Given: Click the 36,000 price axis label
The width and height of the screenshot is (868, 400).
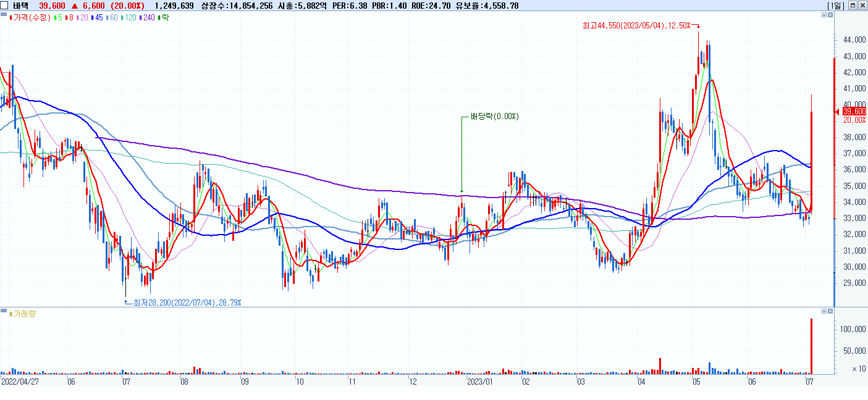Looking at the screenshot, I should pos(854,170).
